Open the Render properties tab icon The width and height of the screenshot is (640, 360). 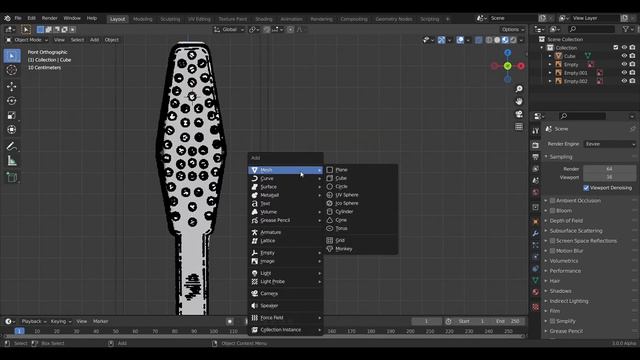coord(536,145)
